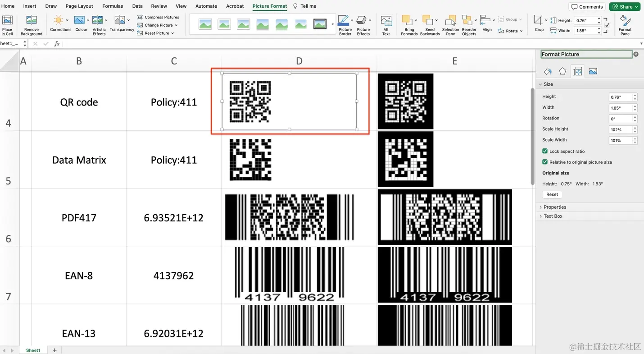Screen dimensions: 644x354
Task: Select the black-framed picture style thumbnail
Action: click(x=320, y=24)
